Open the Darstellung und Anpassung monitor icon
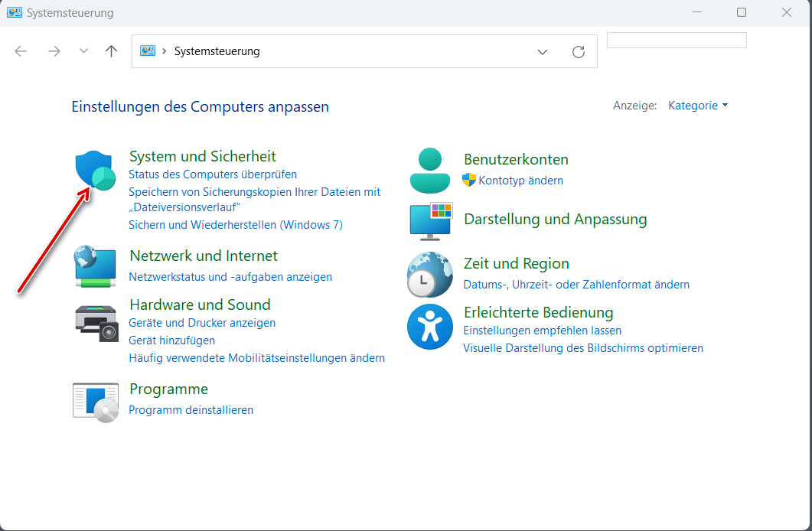Screen dimensions: 812x531 point(430,222)
